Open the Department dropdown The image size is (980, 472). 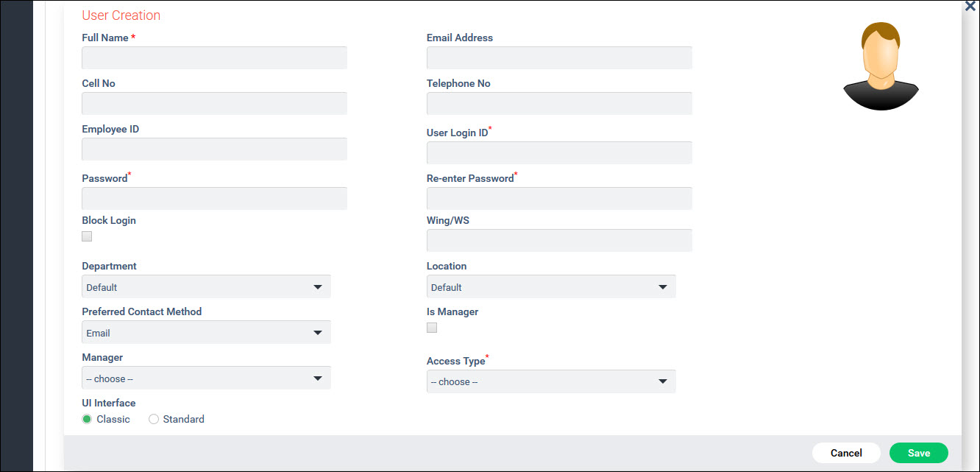tap(206, 286)
